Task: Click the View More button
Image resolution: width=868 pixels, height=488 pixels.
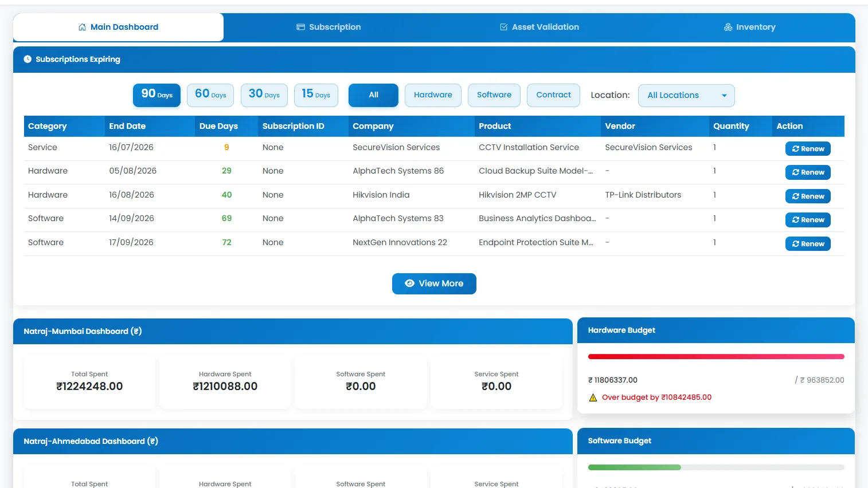Action: pos(434,284)
